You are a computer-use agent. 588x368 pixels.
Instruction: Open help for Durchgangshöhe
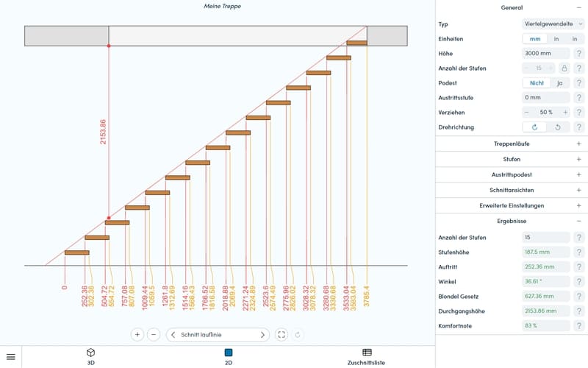click(x=579, y=311)
